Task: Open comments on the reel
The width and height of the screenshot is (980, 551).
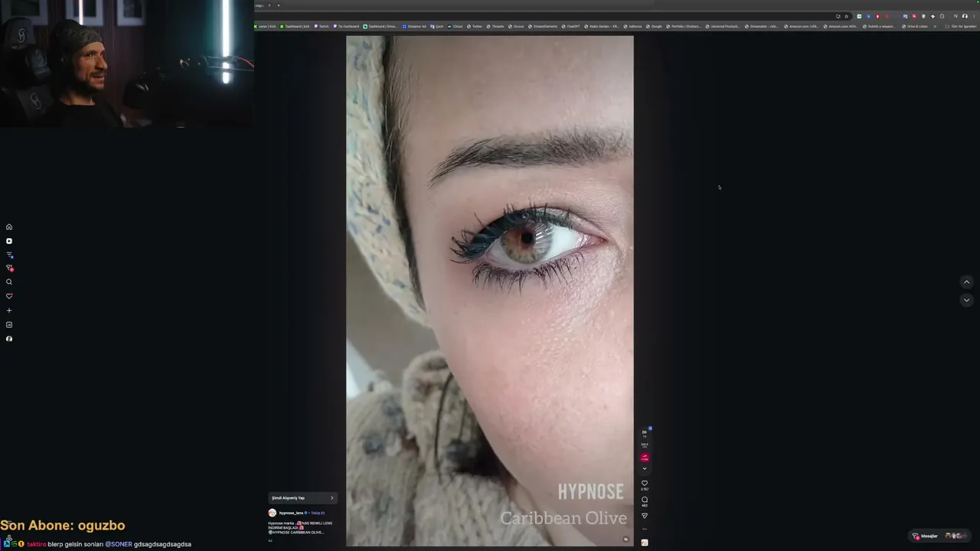Action: click(645, 500)
